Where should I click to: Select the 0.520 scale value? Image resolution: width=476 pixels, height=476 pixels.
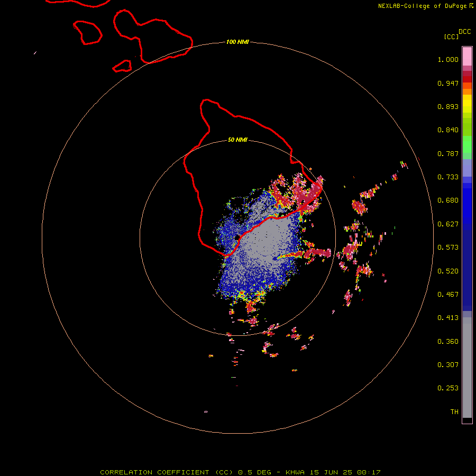point(448,271)
